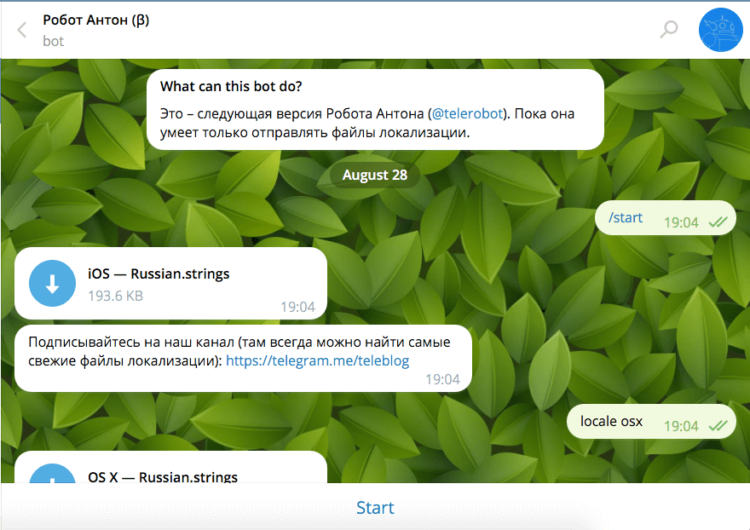Select the 'Подписывайтесь на наш канал' message text
Viewport: 750px width, 530px height.
pyautogui.click(x=239, y=351)
